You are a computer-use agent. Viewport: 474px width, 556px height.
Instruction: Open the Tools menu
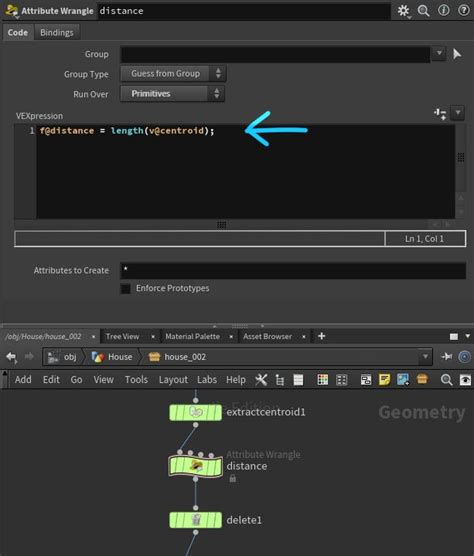pos(136,380)
